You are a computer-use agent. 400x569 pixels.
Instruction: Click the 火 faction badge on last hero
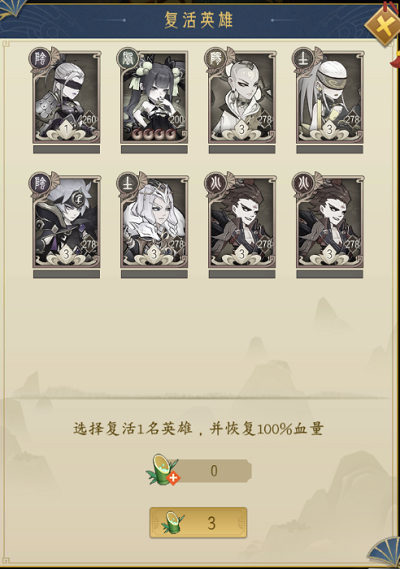[303, 183]
